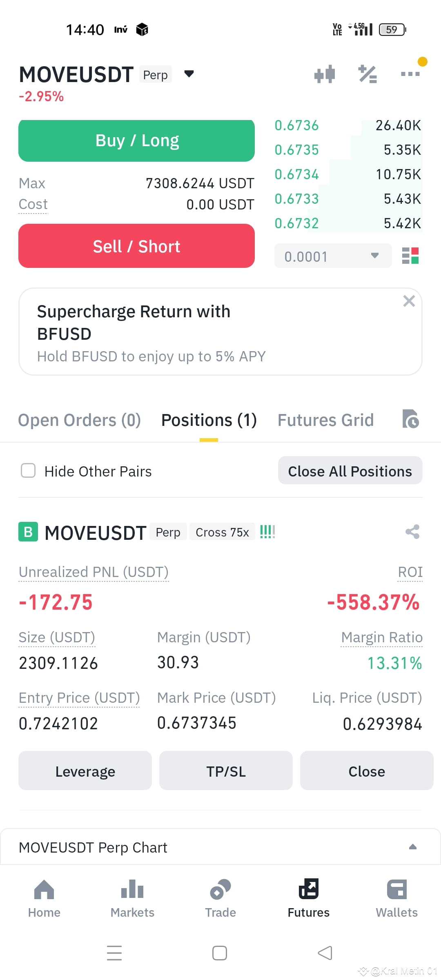
Task: Switch to the Open Orders (0) tab
Action: coord(80,420)
